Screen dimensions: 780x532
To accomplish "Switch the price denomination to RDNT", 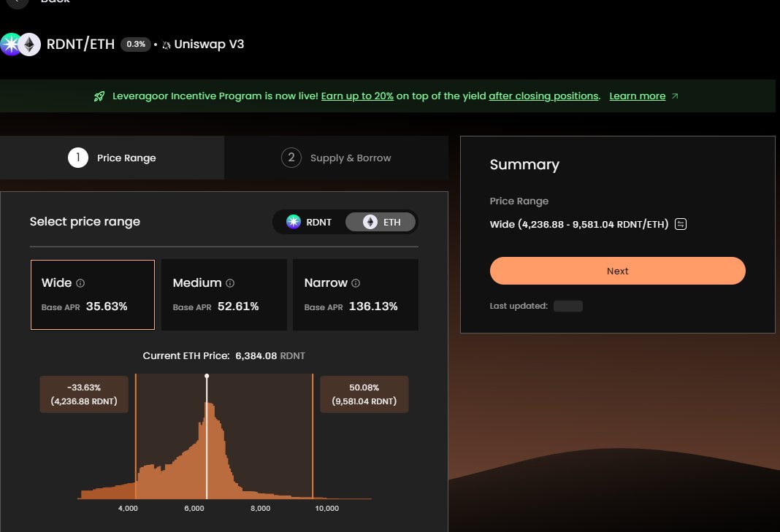I will pos(309,222).
